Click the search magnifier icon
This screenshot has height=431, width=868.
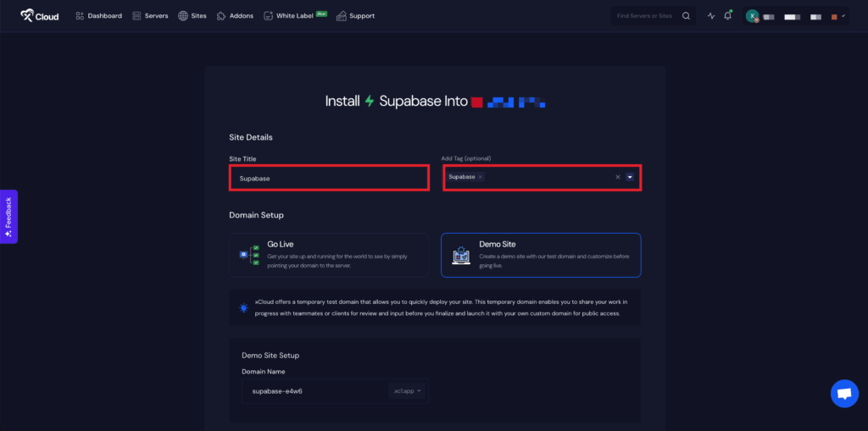click(687, 15)
